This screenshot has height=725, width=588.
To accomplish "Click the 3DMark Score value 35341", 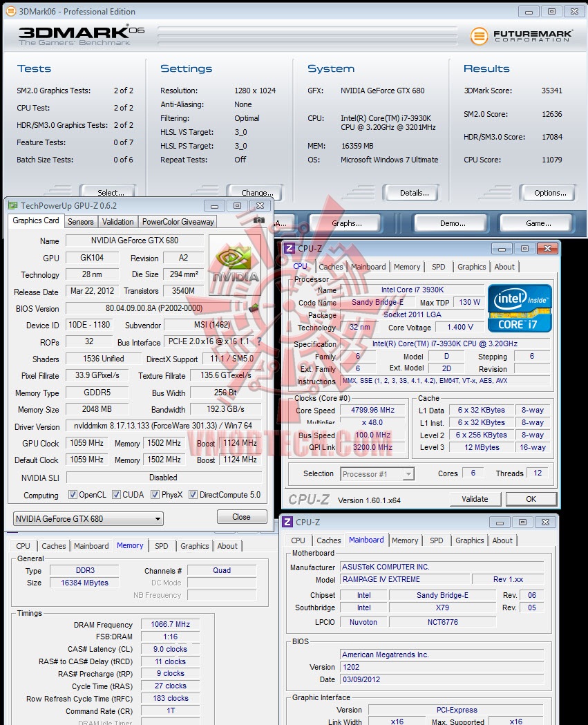I will tap(552, 91).
